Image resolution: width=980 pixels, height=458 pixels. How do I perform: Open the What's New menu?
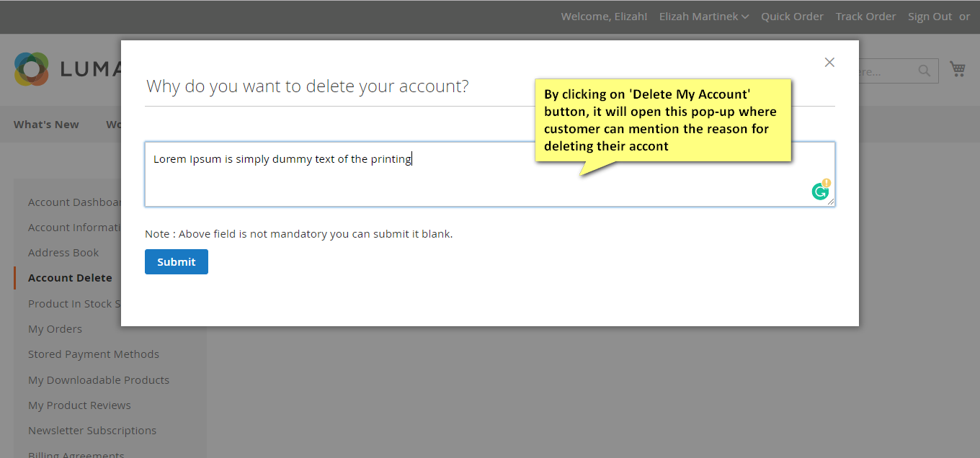pyautogui.click(x=46, y=125)
